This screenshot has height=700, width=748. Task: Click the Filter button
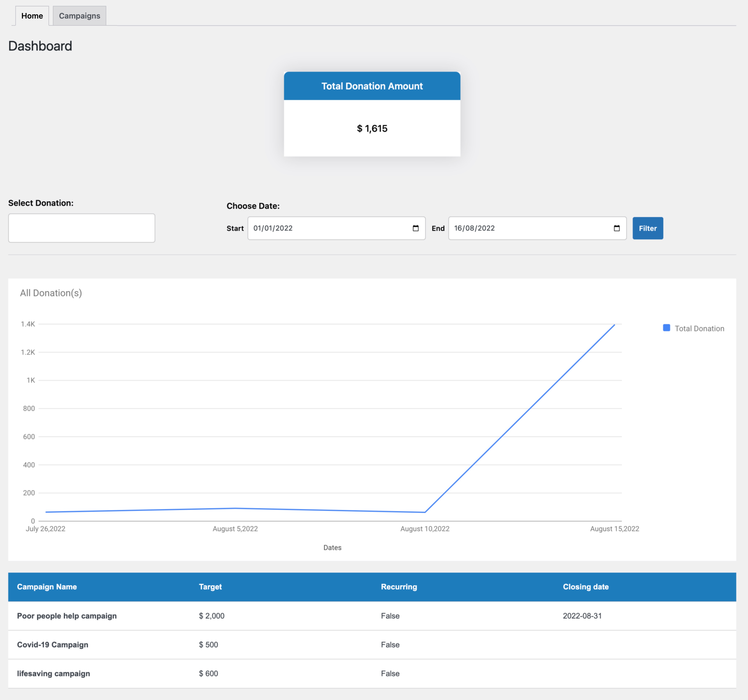click(x=648, y=228)
